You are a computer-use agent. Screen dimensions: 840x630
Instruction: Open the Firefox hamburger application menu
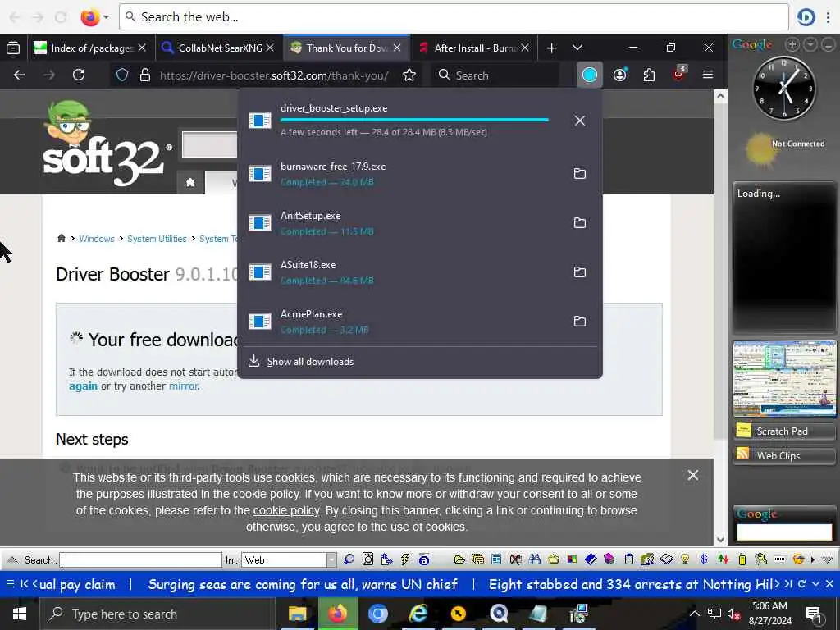pos(708,75)
